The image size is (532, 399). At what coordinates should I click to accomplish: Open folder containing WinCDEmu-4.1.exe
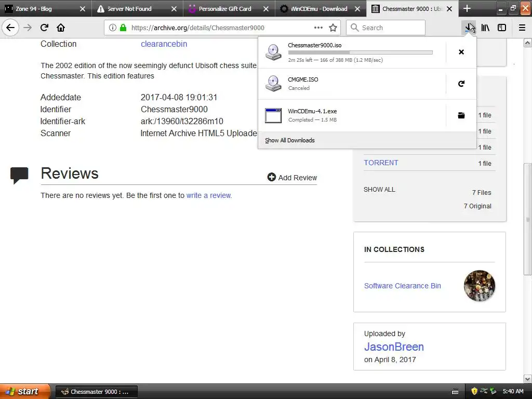[x=461, y=115]
